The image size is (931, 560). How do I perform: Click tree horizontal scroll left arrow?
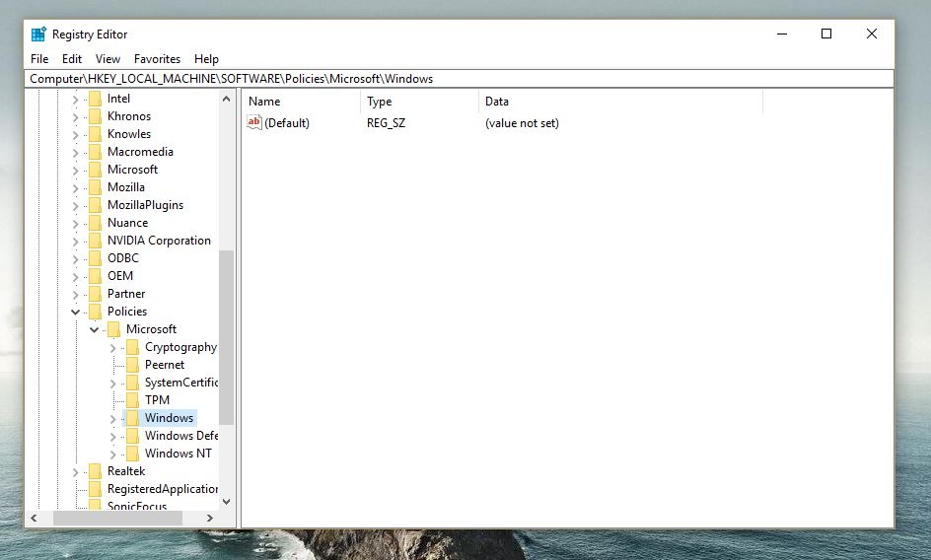click(x=34, y=518)
